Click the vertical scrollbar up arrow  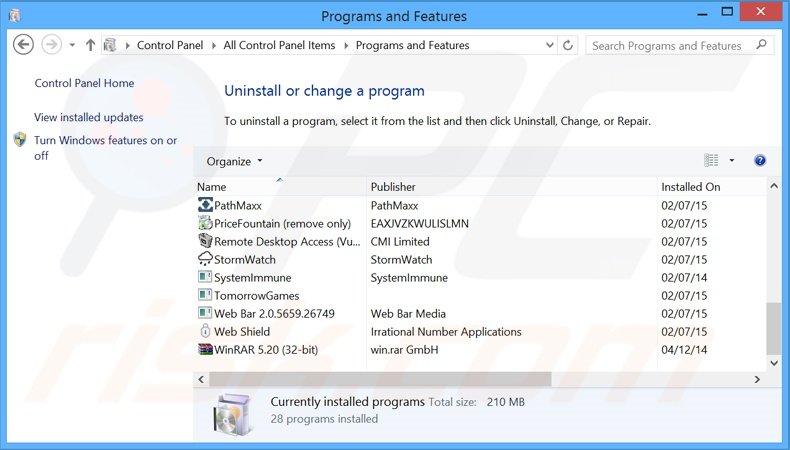(x=774, y=186)
